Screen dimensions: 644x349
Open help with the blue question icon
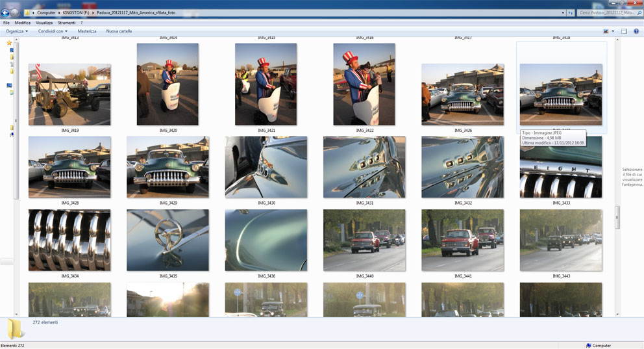(x=636, y=31)
